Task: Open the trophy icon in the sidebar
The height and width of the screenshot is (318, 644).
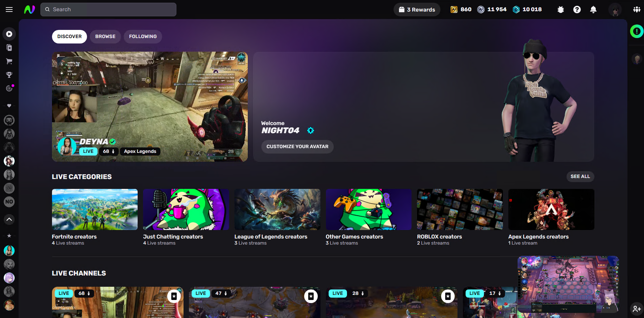Action: click(9, 75)
